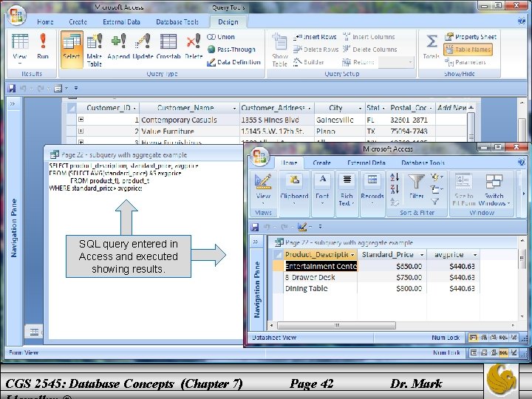This screenshot has width=532, height=399.
Task: Click the Run query icon
Action: click(43, 46)
